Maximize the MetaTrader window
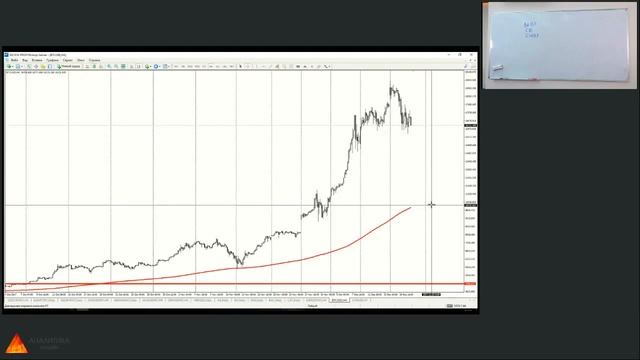This screenshot has height=360, width=640. [460, 55]
